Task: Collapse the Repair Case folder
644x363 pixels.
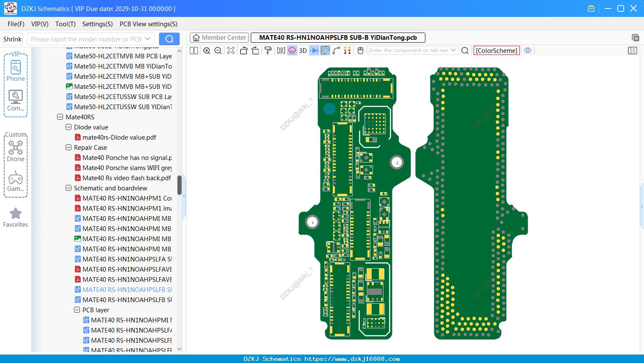Action: click(x=69, y=147)
